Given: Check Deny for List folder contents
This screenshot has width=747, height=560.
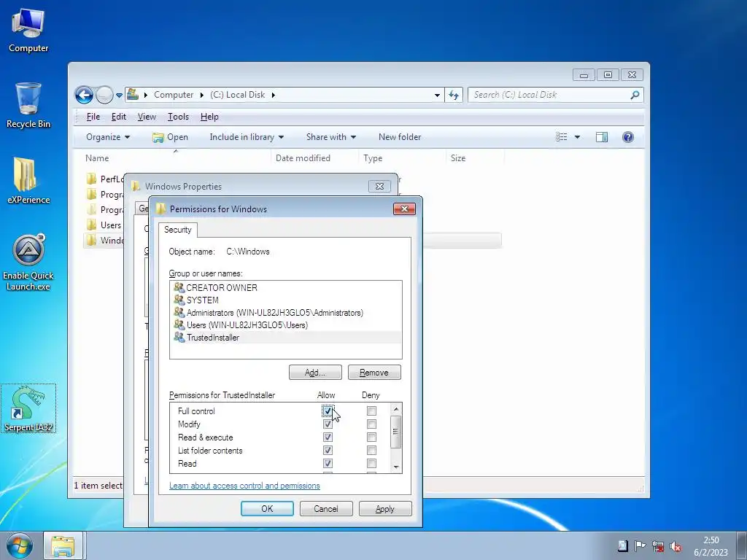Looking at the screenshot, I should [x=371, y=450].
